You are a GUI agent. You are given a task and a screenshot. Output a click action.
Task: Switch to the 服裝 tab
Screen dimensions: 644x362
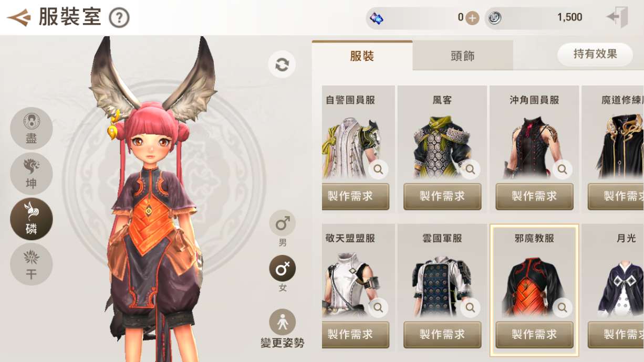point(362,56)
